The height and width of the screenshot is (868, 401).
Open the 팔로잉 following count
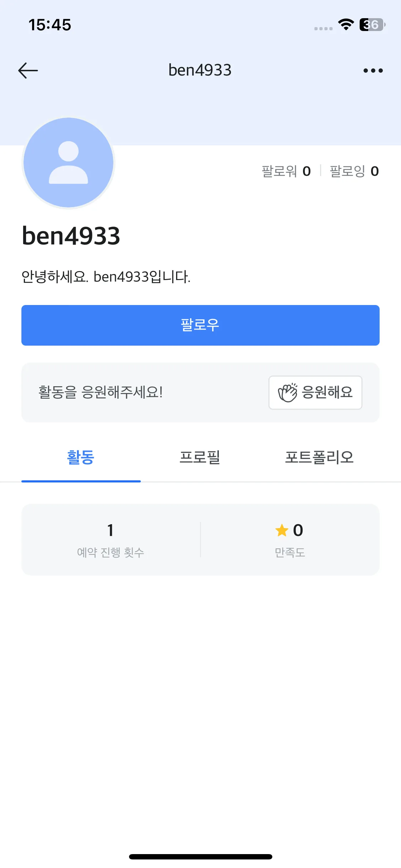(x=354, y=171)
